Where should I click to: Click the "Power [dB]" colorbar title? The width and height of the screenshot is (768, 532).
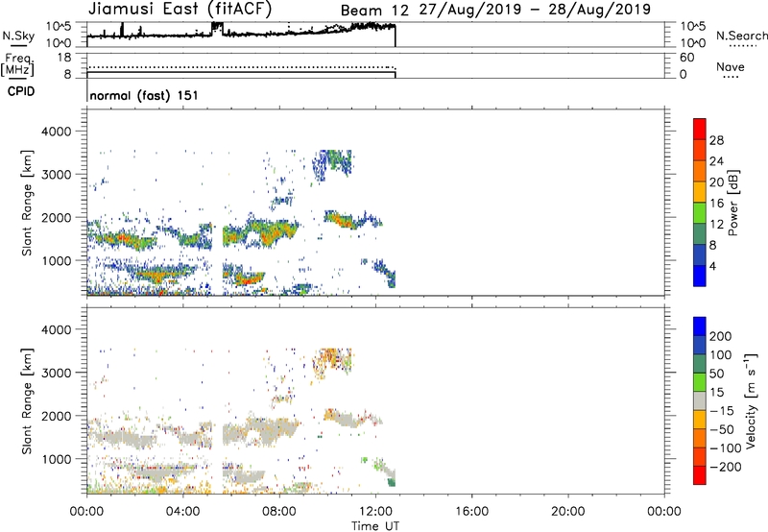(733, 203)
